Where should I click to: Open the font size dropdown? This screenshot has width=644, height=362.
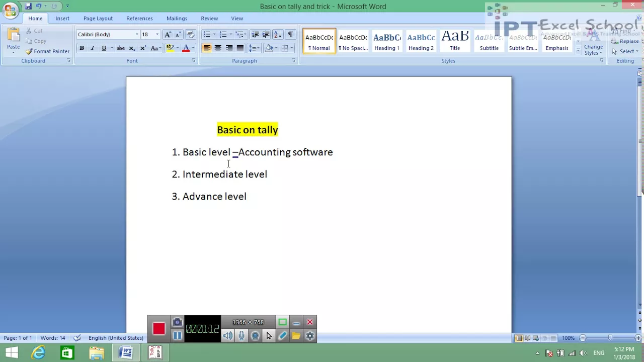pos(157,35)
